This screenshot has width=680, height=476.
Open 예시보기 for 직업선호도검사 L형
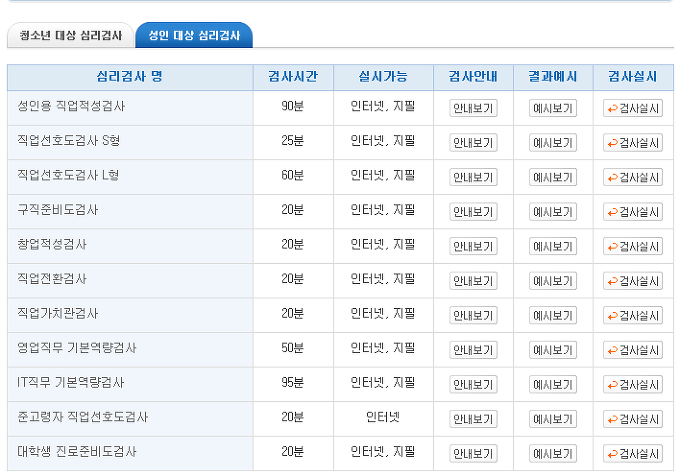pos(553,177)
